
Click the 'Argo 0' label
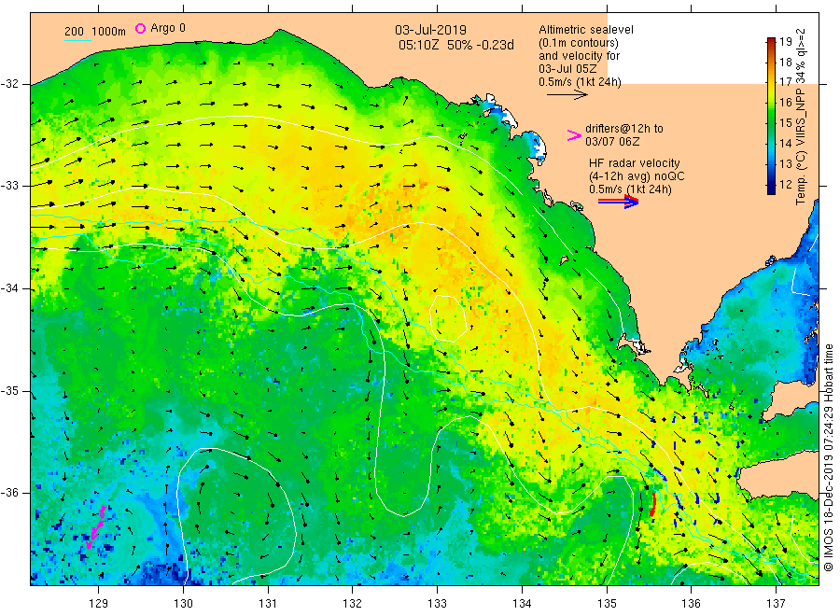[168, 28]
